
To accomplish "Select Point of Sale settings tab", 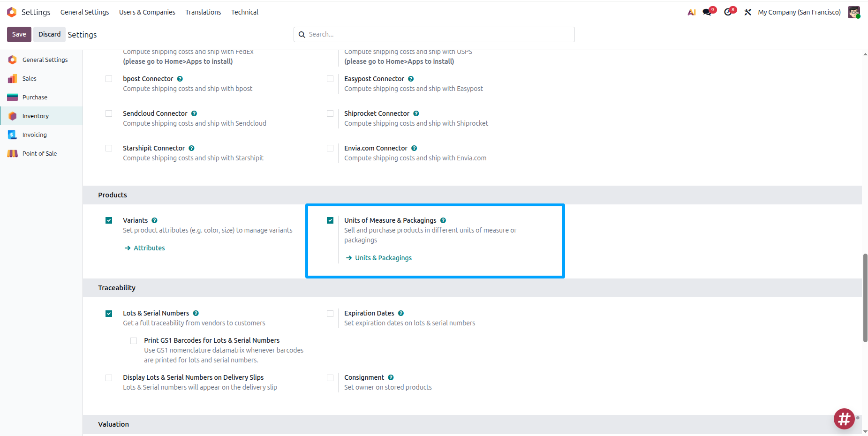I will point(39,154).
